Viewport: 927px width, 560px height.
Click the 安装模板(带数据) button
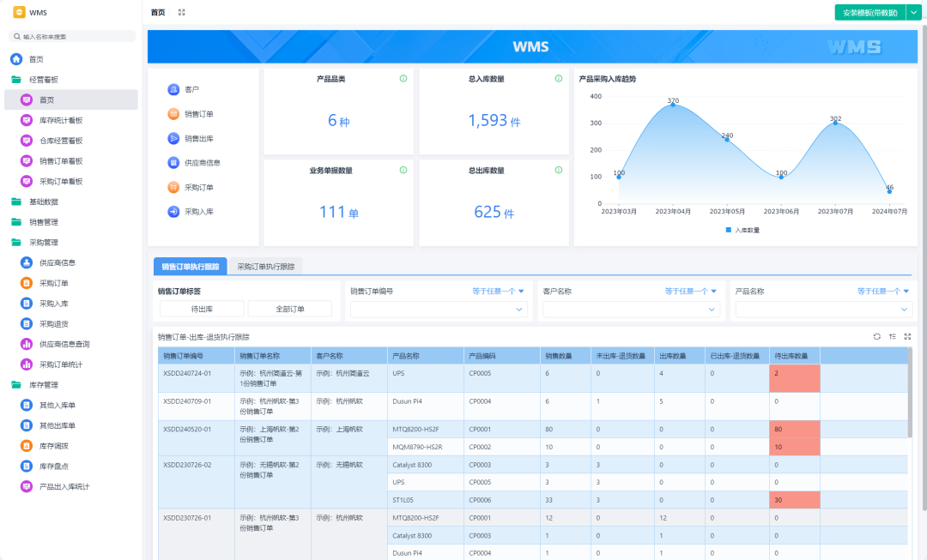[x=869, y=13]
